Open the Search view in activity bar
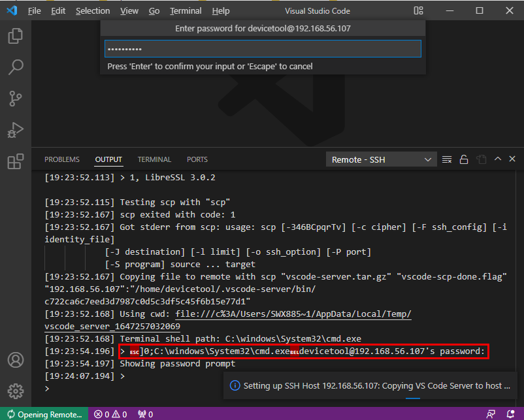Screen dimensions: 524x420 16,67
